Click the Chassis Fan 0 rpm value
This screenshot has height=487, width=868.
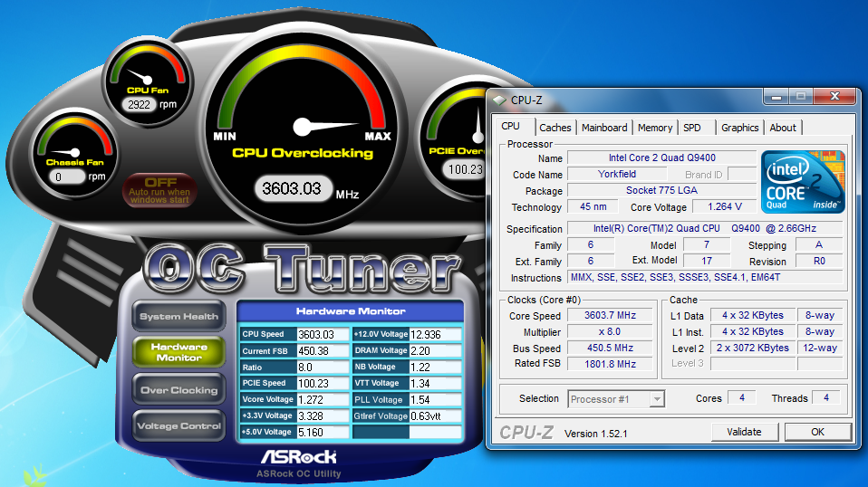[66, 177]
